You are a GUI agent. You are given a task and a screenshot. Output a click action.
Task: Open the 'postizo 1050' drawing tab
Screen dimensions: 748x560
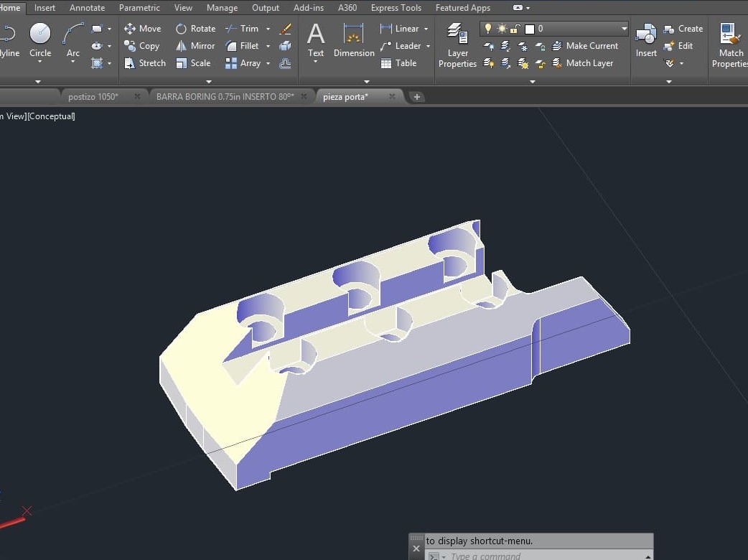(93, 96)
